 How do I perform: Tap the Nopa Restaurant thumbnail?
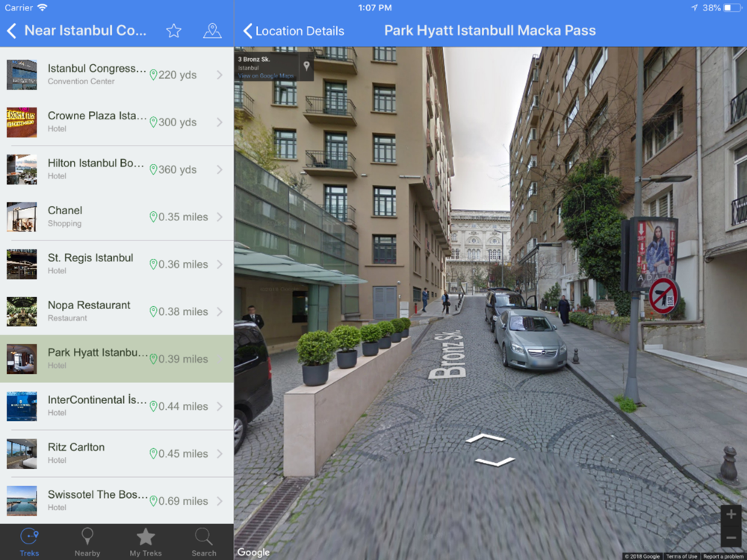(x=22, y=312)
